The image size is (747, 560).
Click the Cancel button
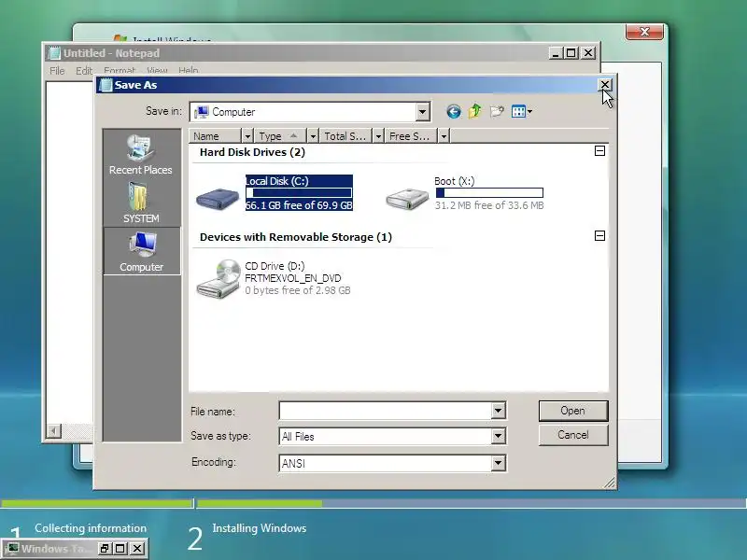[x=573, y=435]
